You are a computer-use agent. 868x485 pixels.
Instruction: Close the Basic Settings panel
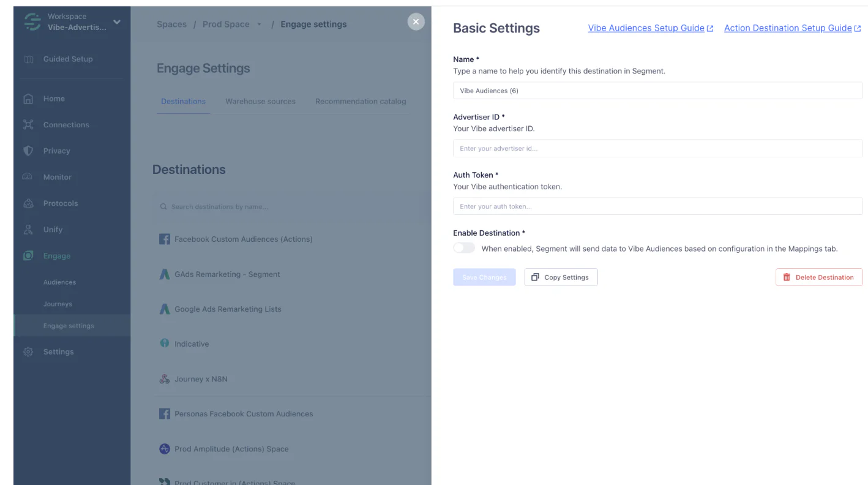[416, 22]
